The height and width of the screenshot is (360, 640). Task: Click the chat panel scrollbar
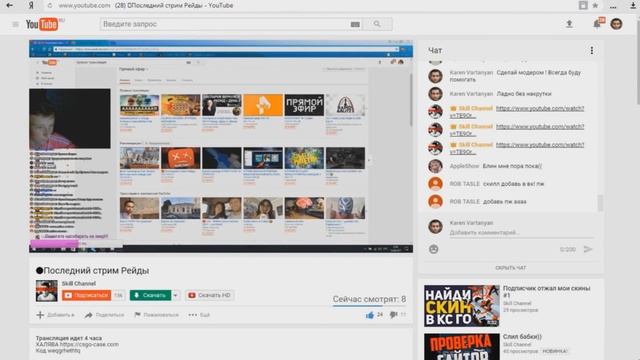(x=600, y=203)
